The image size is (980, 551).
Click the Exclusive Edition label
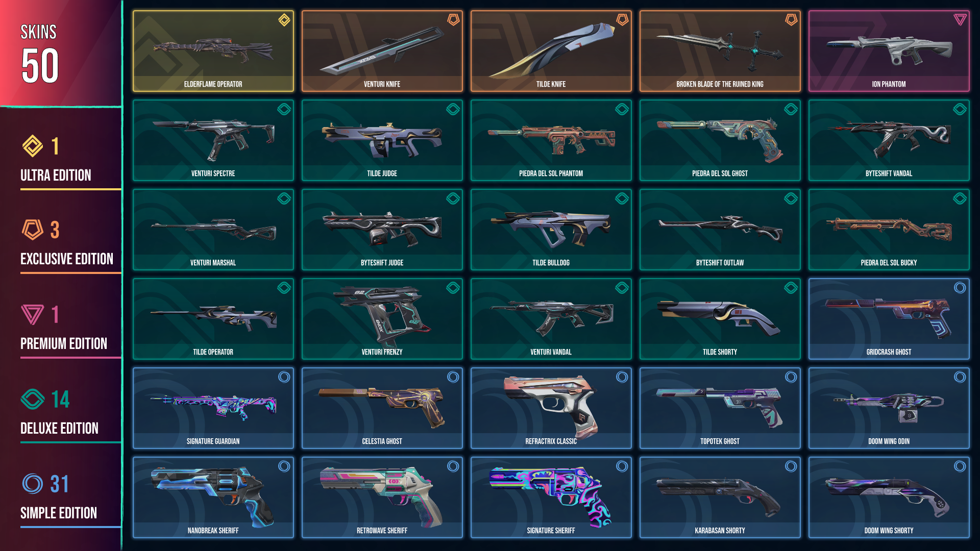tap(67, 259)
